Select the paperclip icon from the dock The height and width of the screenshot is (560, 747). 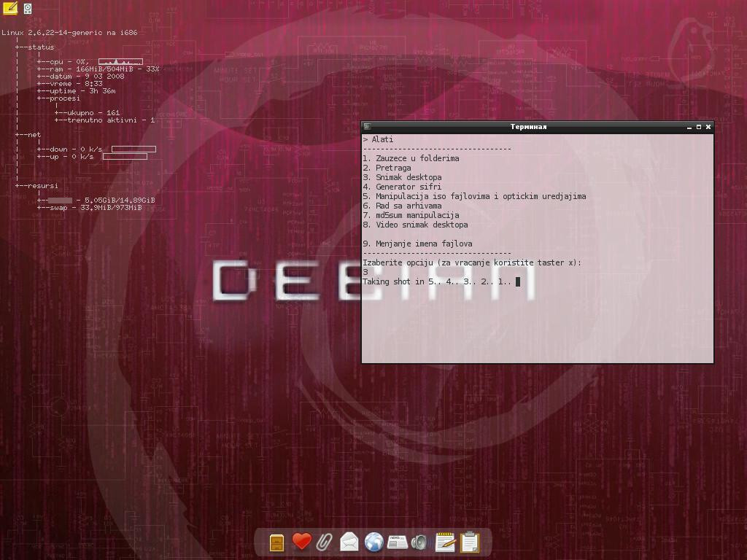324,542
